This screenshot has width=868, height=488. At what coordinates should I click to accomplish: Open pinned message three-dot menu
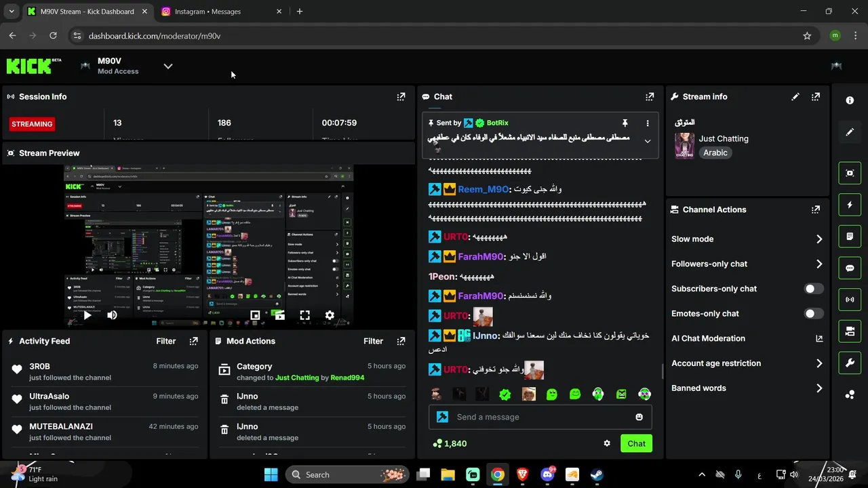[x=648, y=123]
